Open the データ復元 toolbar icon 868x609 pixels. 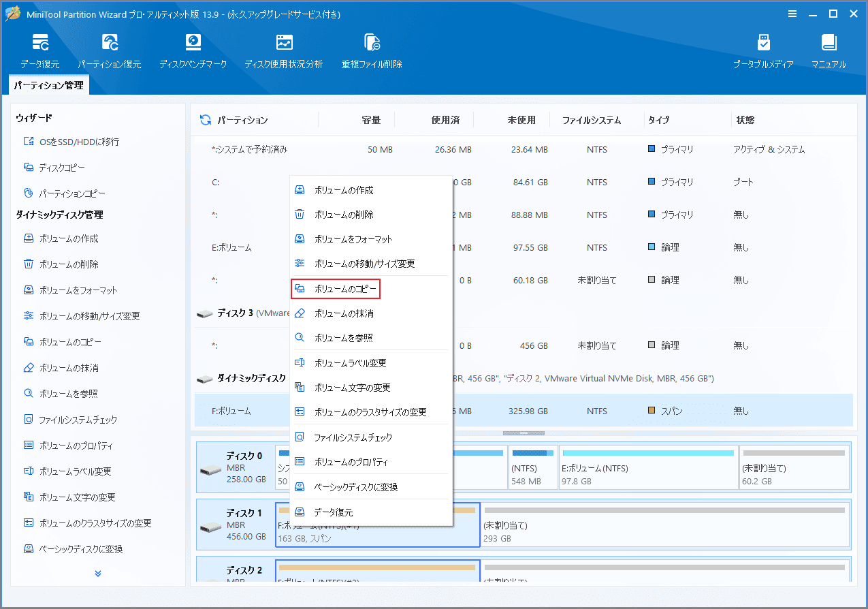click(39, 50)
